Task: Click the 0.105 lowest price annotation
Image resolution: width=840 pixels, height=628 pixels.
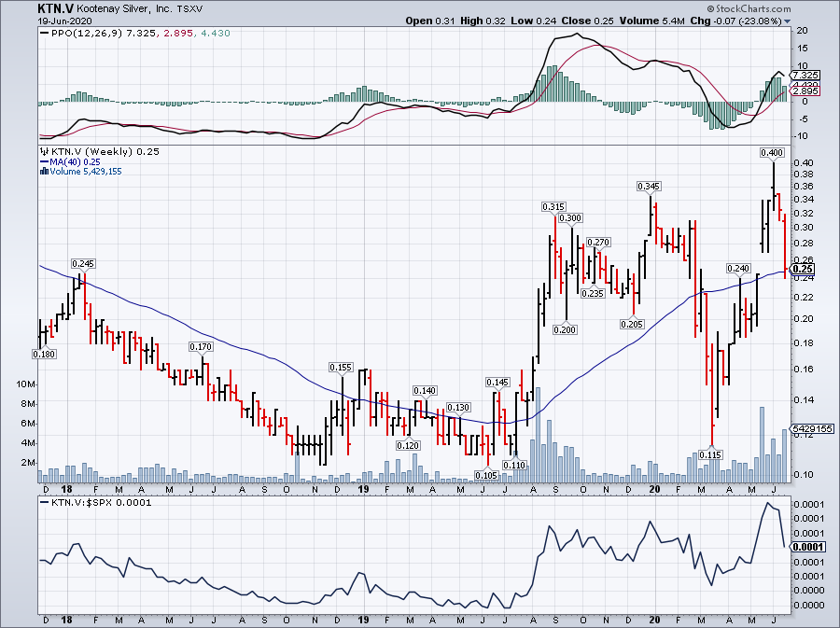Action: (x=486, y=475)
